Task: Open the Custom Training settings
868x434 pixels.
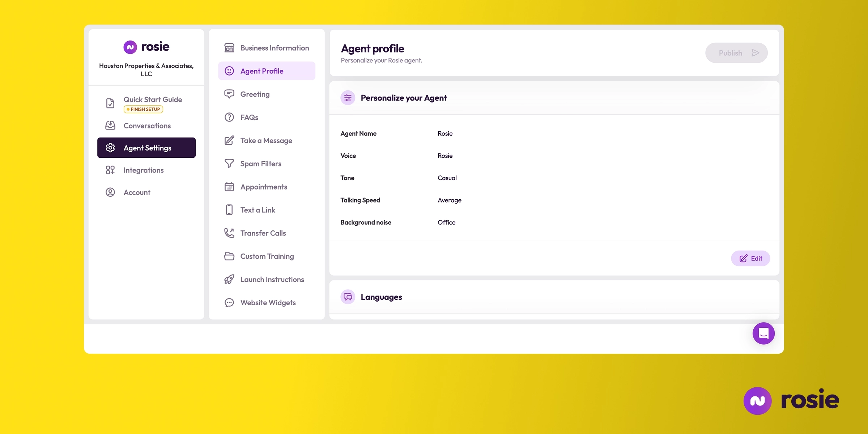Action: tap(267, 256)
